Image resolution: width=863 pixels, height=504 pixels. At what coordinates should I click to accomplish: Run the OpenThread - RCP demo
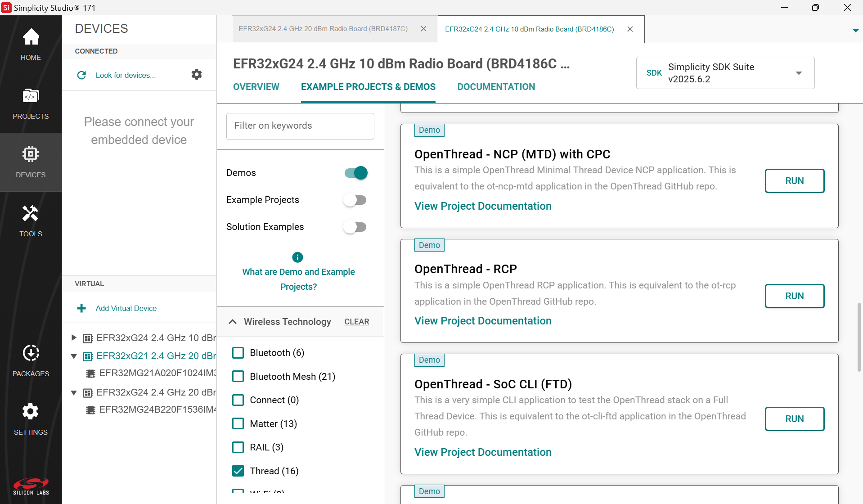(794, 296)
